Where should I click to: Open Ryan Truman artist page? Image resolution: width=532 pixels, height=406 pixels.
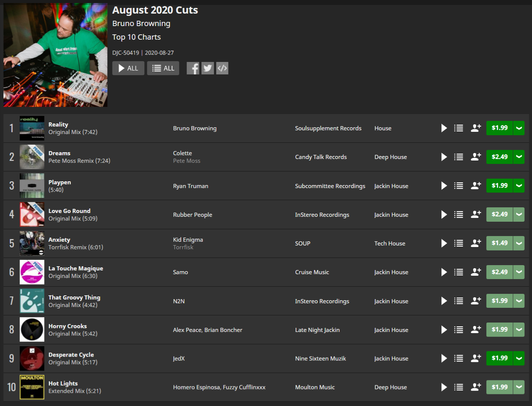tap(190, 186)
